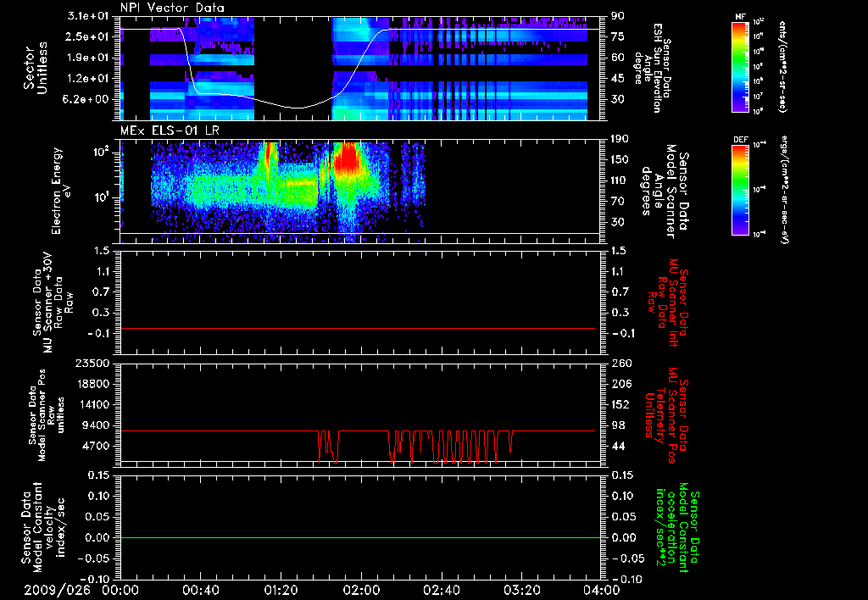Viewport: 868px width, 600px height.
Task: Click the "MU Scanner +30V Raw Data" axis title
Action: [x=52, y=302]
